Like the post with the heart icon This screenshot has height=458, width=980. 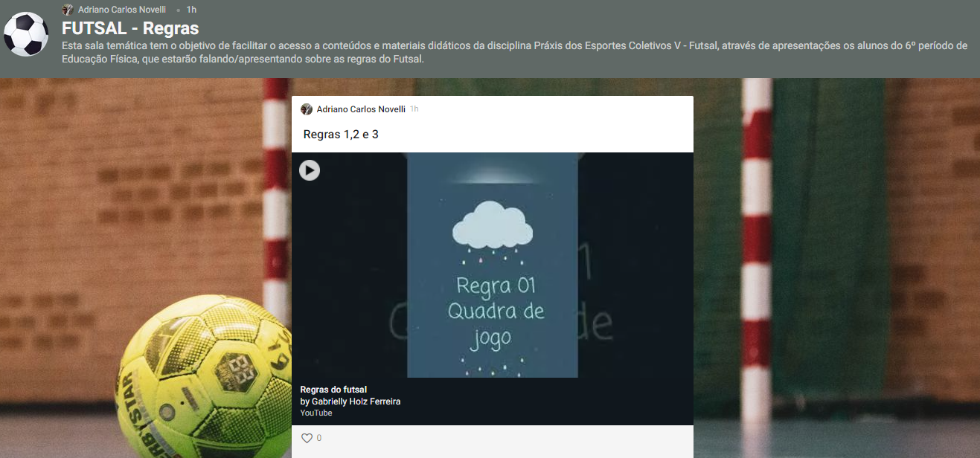tap(307, 438)
